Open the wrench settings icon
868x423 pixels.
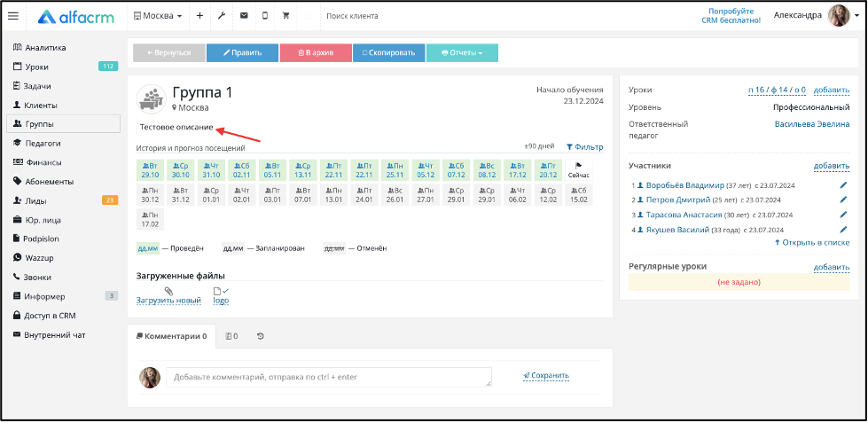222,16
